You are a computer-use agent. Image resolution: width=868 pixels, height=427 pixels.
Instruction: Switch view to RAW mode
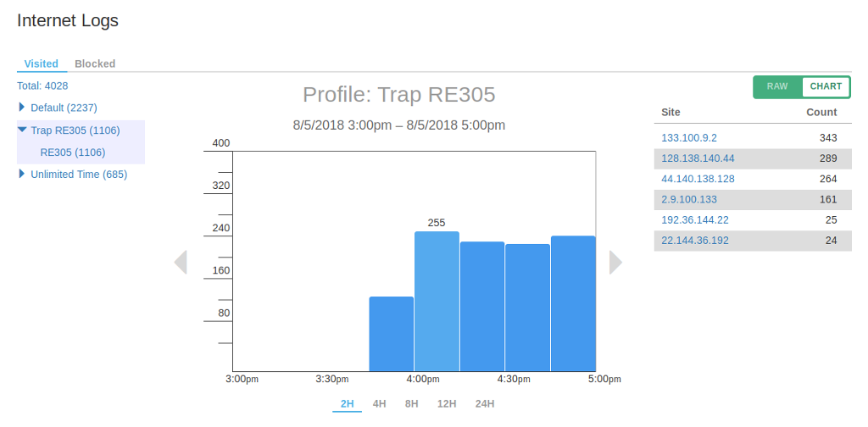(777, 86)
